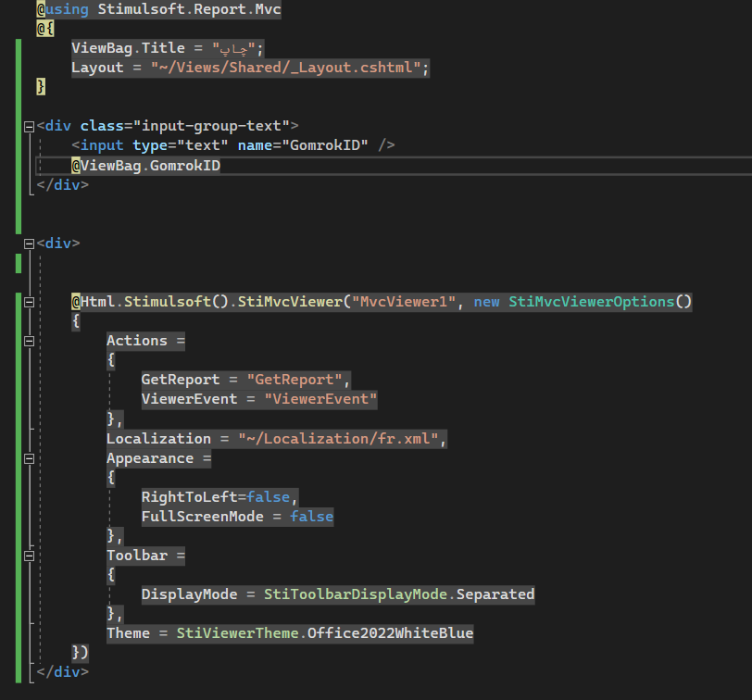Place cursor on '@ViewBag.GomrokID' line
Screen dimensions: 752x700
click(x=145, y=166)
